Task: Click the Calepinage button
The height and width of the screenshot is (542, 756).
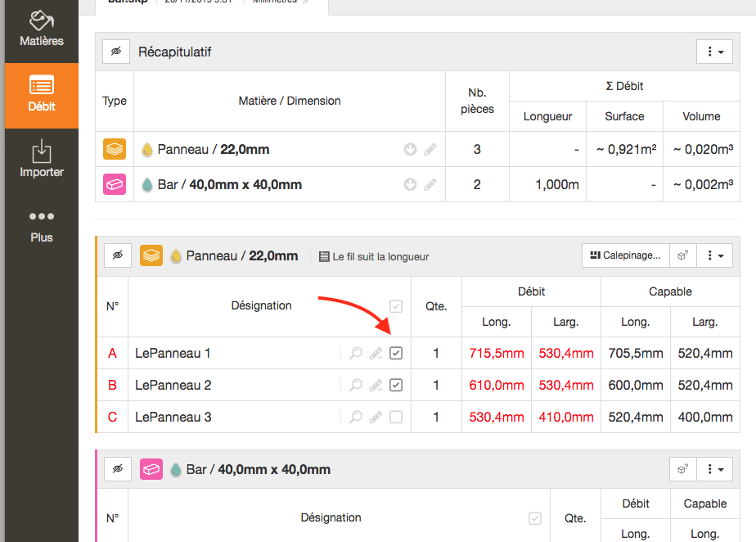Action: 625,255
